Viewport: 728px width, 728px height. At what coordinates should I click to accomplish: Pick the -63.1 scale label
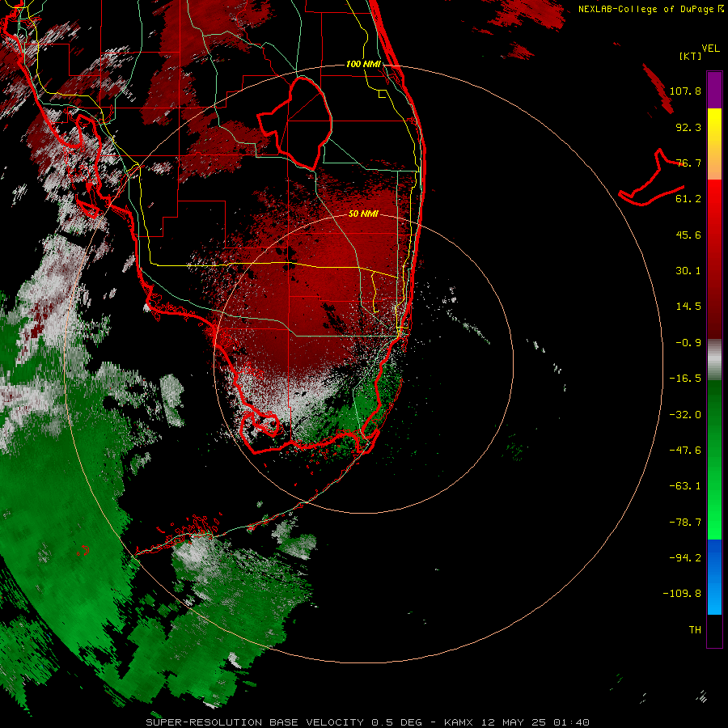click(x=685, y=486)
